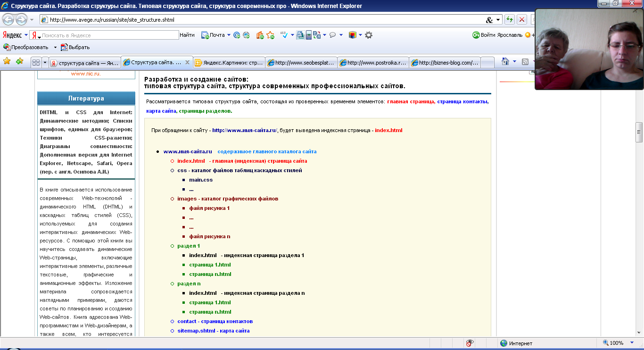Switch to 'Яндекс.Картинки: стр...' tab
This screenshot has width=644, height=350.
point(229,63)
